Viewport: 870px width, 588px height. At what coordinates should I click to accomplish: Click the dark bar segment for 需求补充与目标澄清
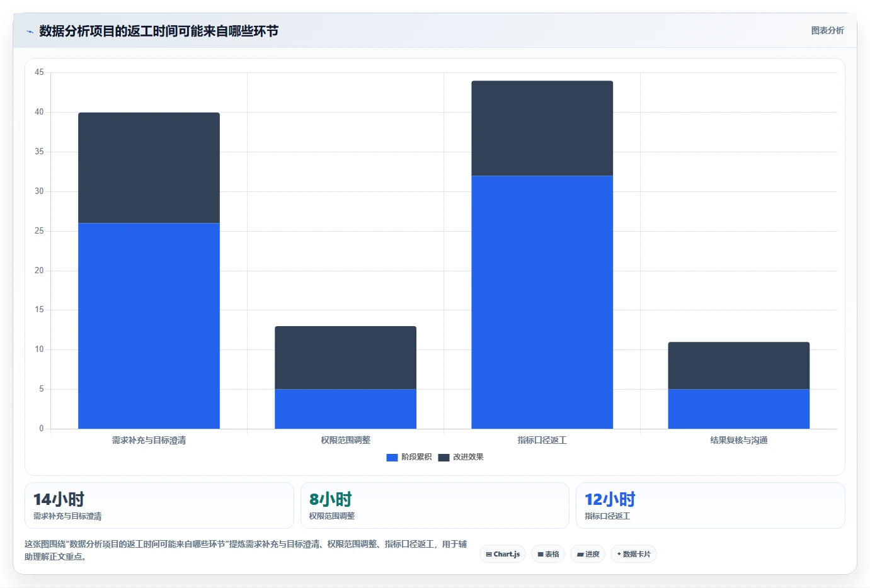[x=149, y=168]
